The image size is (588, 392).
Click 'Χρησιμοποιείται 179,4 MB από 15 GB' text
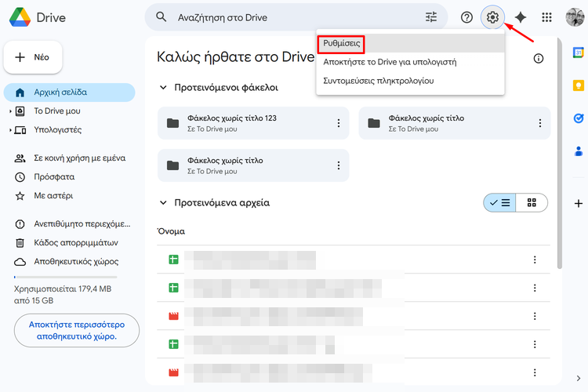pos(63,295)
